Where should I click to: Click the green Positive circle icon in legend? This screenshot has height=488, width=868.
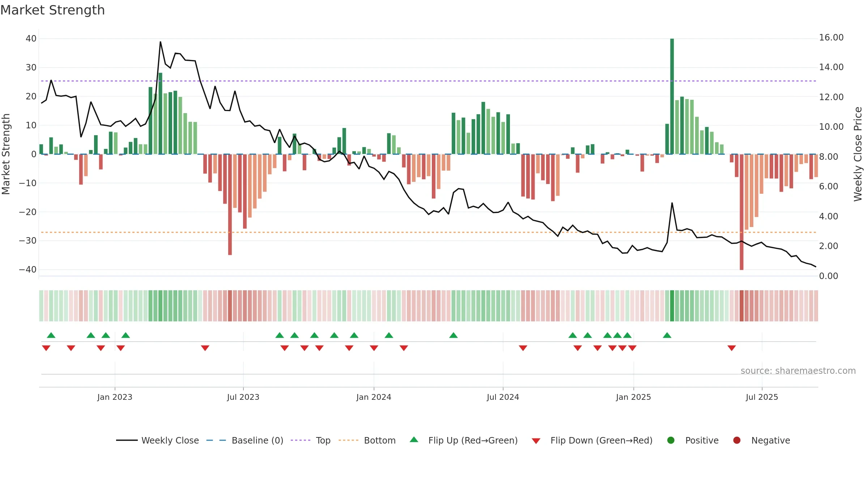[x=671, y=440]
